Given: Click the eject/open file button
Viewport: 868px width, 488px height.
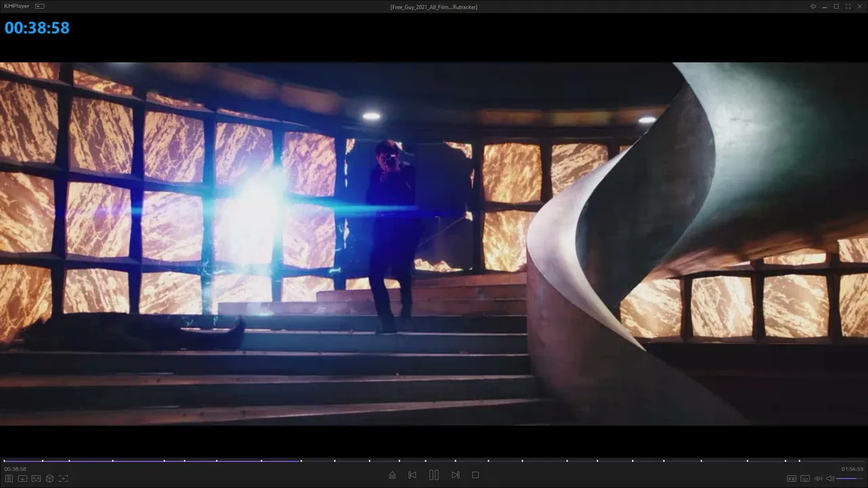Looking at the screenshot, I should 392,475.
